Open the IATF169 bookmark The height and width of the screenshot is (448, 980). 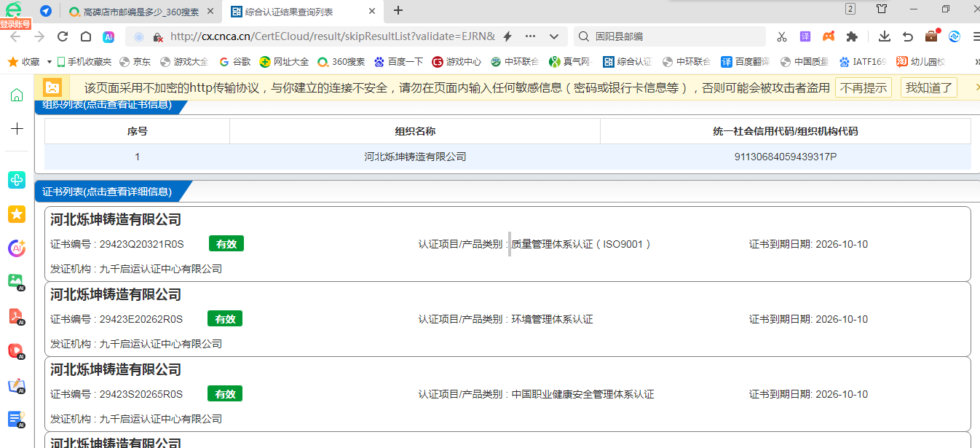[863, 62]
